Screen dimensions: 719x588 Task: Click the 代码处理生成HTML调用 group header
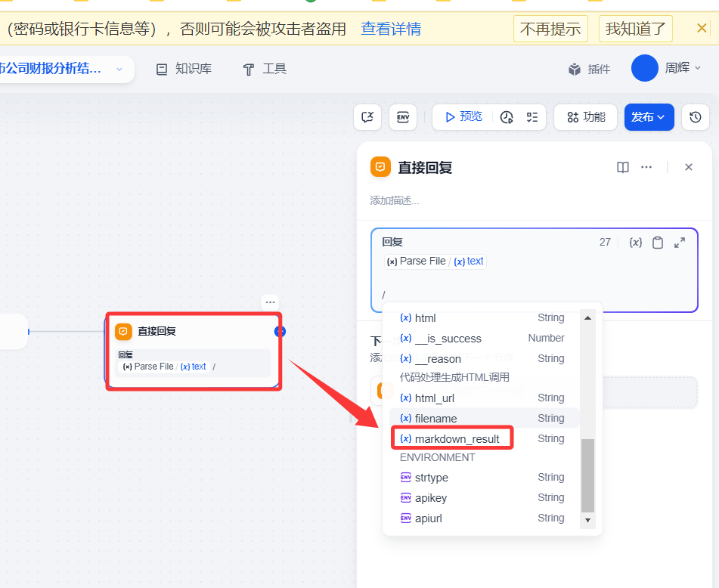click(454, 377)
